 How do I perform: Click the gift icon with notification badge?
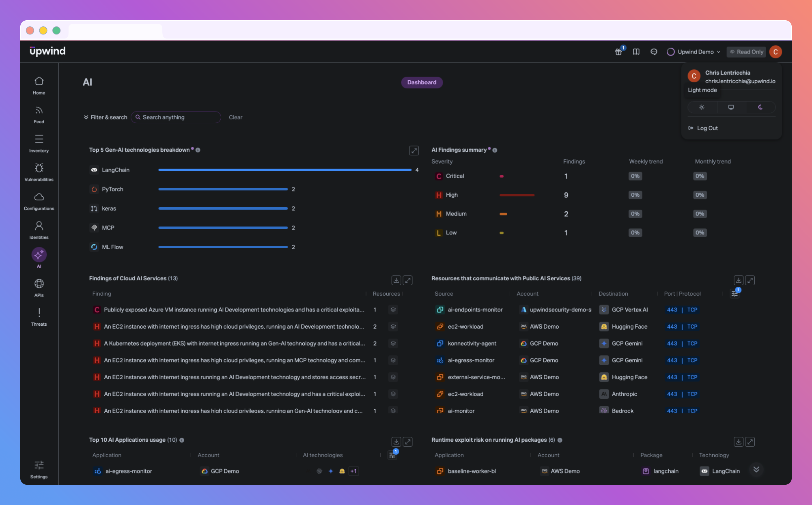coord(619,52)
